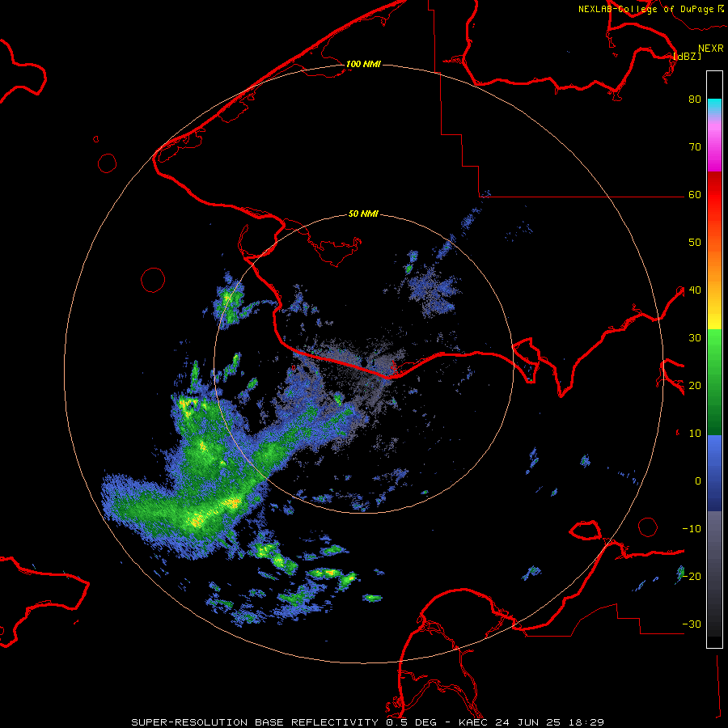Click the -30 value on dBZ scale
Viewport: 728px width, 728px height.
[x=692, y=624]
